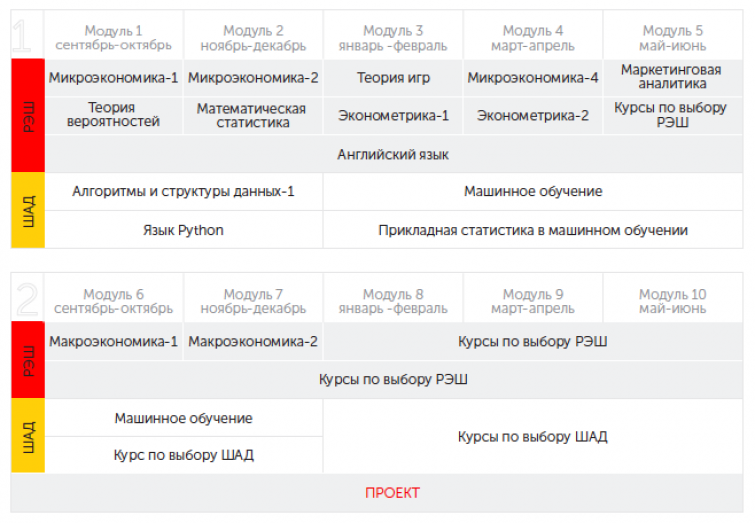Click the Курсы по выбору ШАД cell
This screenshot has height=523, width=755.
pos(533,436)
